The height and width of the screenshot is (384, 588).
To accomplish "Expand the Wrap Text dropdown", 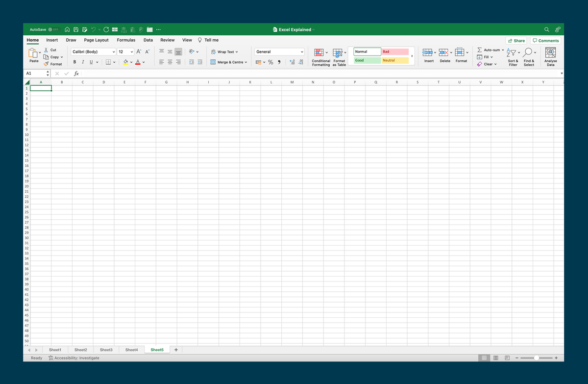I will pyautogui.click(x=237, y=51).
